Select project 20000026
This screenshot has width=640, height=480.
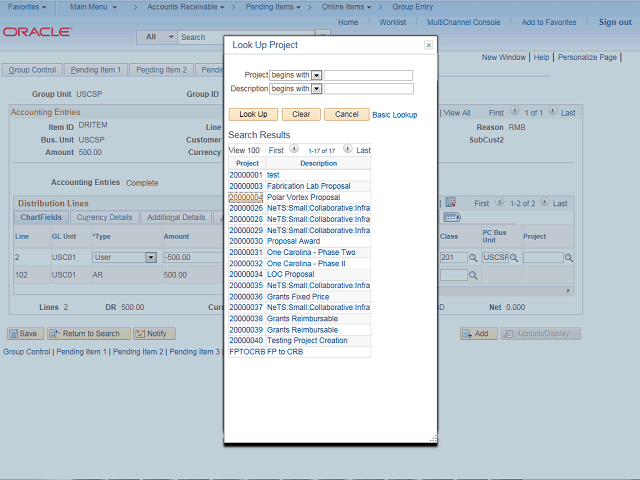[x=246, y=208]
